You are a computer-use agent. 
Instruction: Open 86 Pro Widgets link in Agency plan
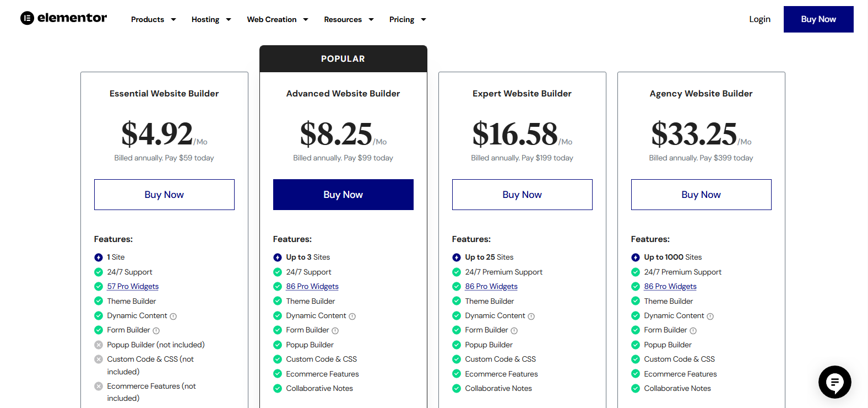[x=670, y=287]
